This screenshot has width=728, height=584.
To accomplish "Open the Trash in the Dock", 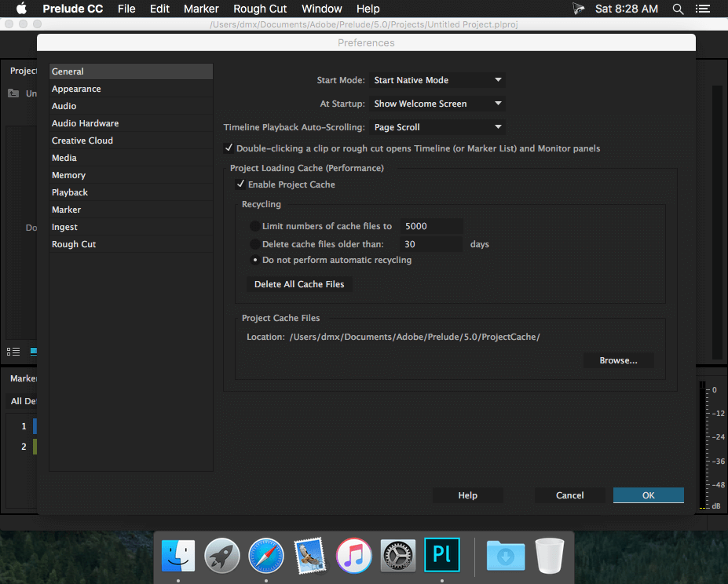I will (549, 555).
